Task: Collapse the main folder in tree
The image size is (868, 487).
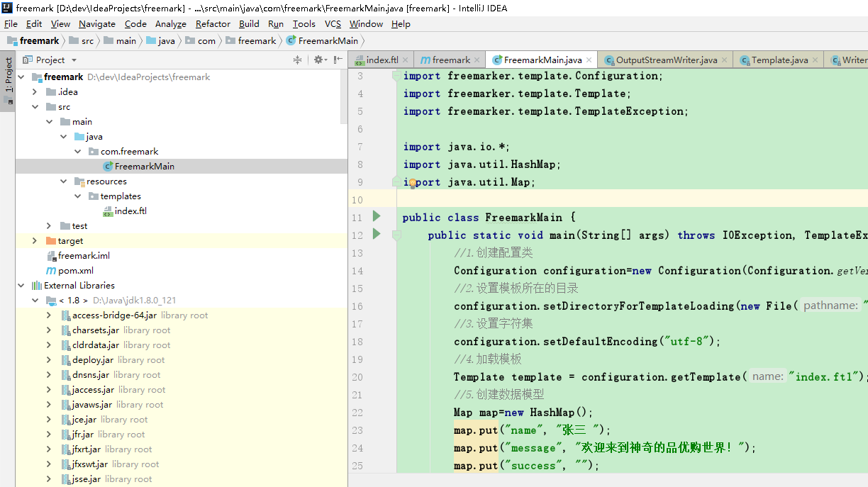Action: pyautogui.click(x=49, y=122)
